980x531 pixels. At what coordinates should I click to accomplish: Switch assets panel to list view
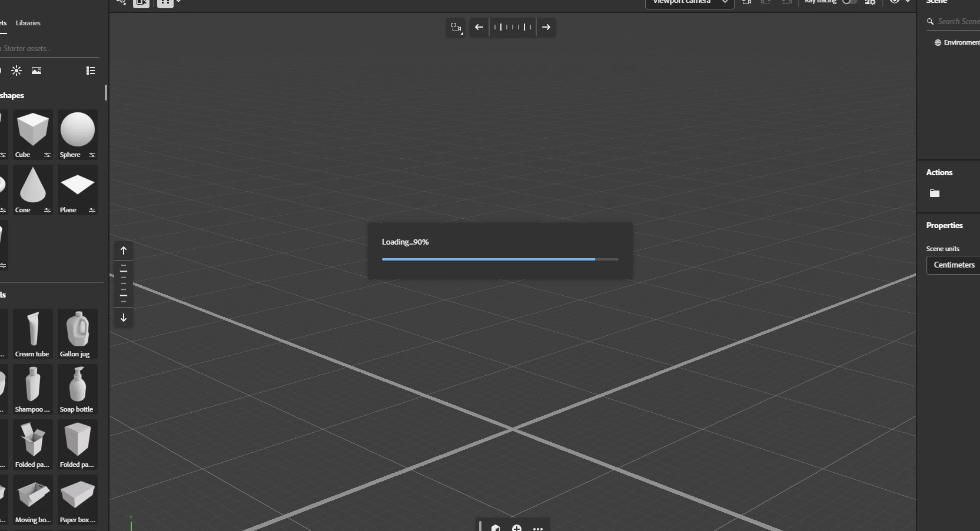(91, 71)
